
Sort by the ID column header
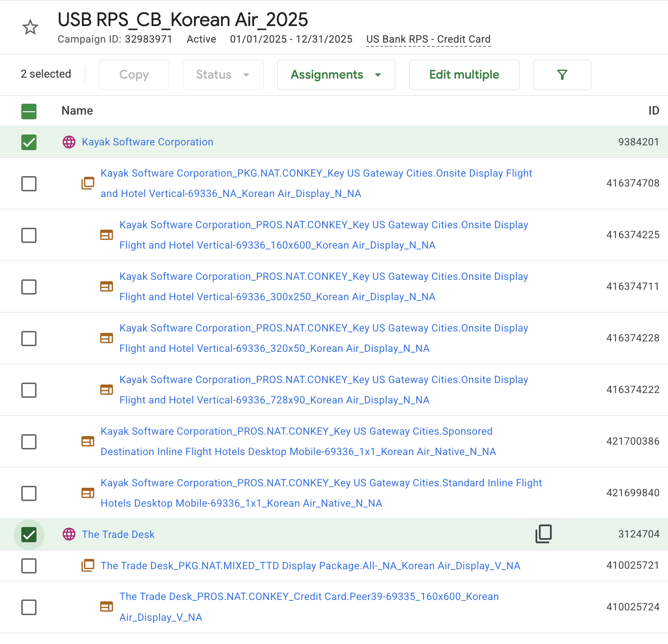pos(654,111)
